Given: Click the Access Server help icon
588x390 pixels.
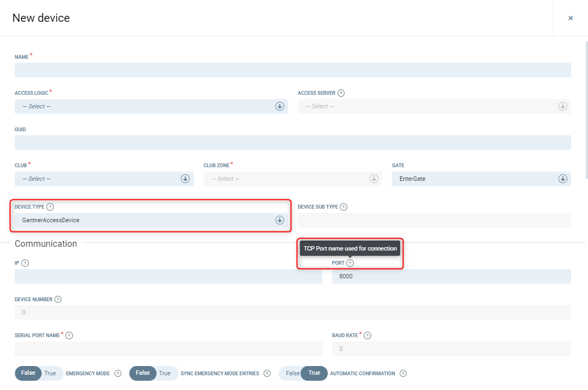Looking at the screenshot, I should coord(341,93).
